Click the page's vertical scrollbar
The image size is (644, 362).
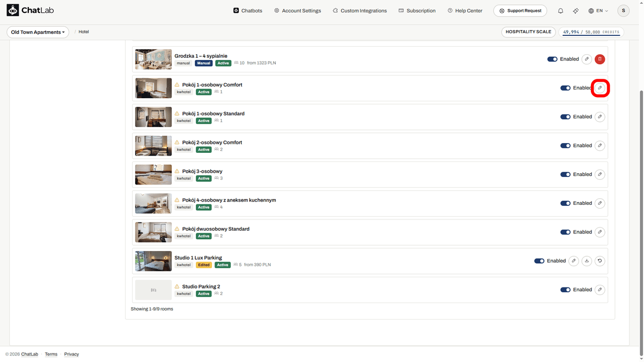coord(641,223)
